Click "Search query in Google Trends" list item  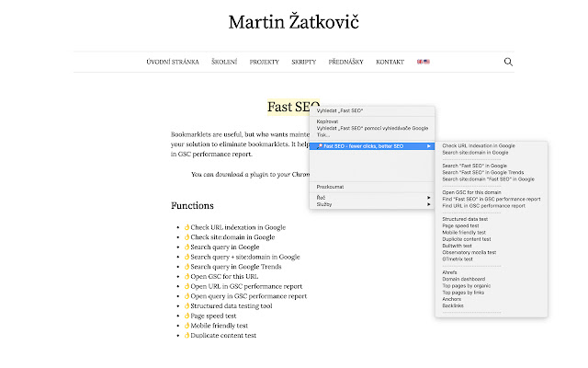pos(236,267)
